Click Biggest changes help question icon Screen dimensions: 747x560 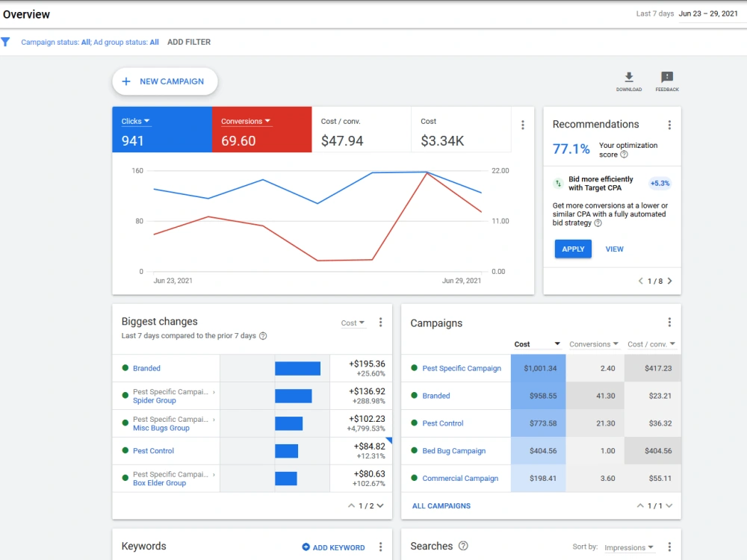click(263, 336)
